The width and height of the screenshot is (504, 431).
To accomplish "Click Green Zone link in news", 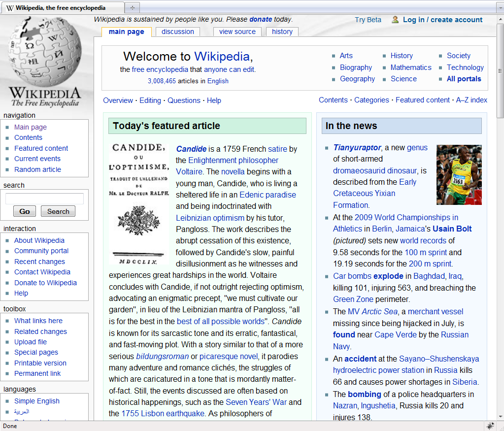I will pos(353,299).
